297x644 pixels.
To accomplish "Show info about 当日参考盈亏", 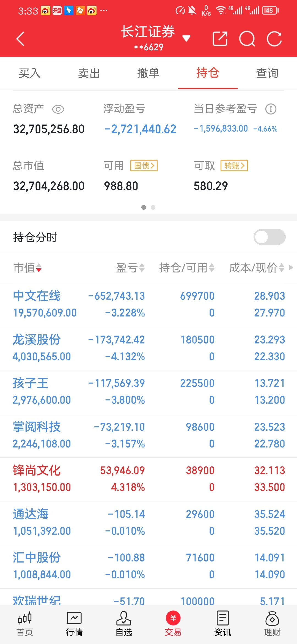I will (271, 109).
